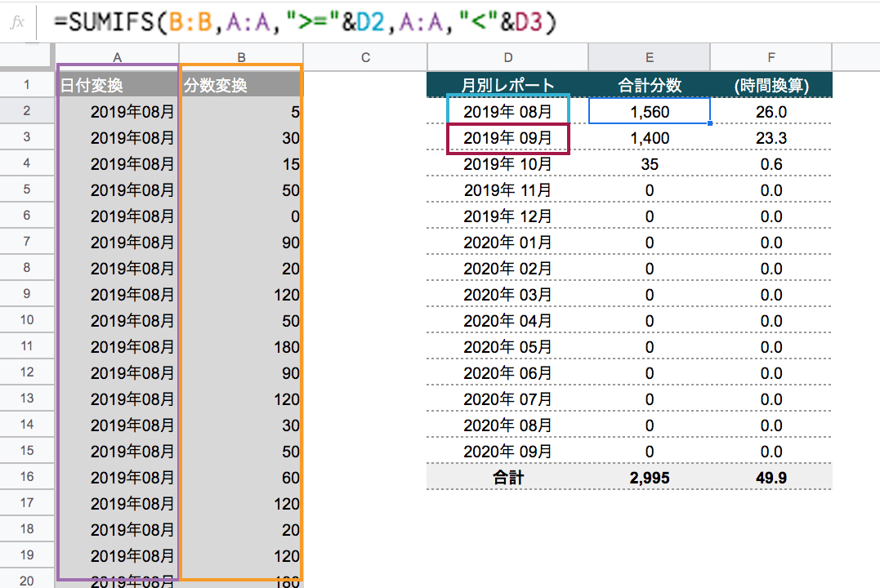The height and width of the screenshot is (588, 880).
Task: Click the 2019年 11月 report cell
Action: point(508,190)
